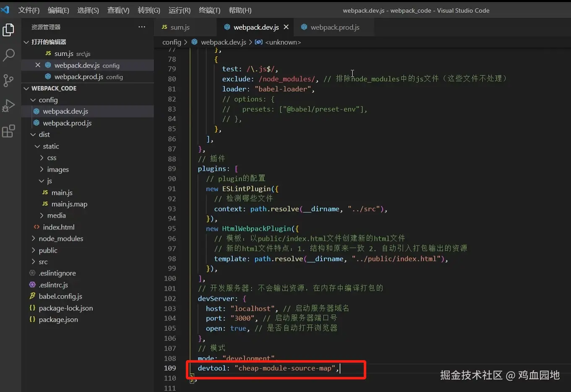Viewport: 571px width, 392px height.
Task: Collapse the WEBPACK_CODE section
Action: coord(88,88)
